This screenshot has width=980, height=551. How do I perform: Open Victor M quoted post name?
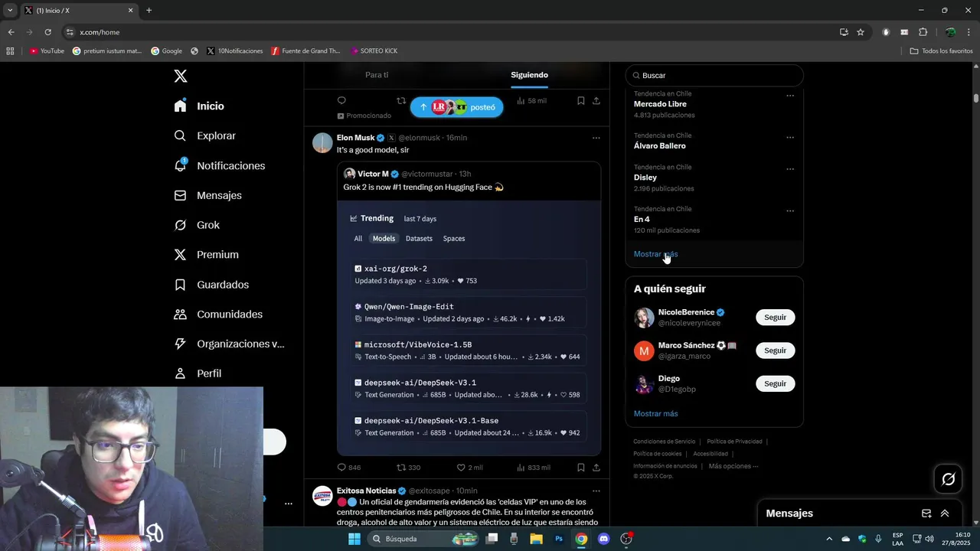(373, 174)
